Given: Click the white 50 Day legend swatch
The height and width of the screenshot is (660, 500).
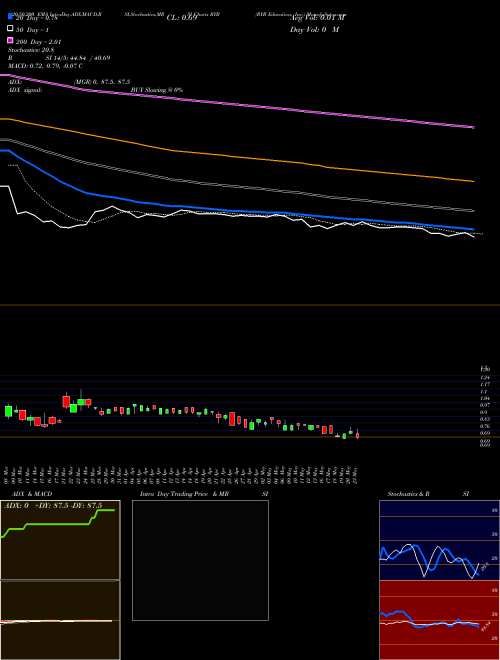Looking at the screenshot, I should click(11, 29).
